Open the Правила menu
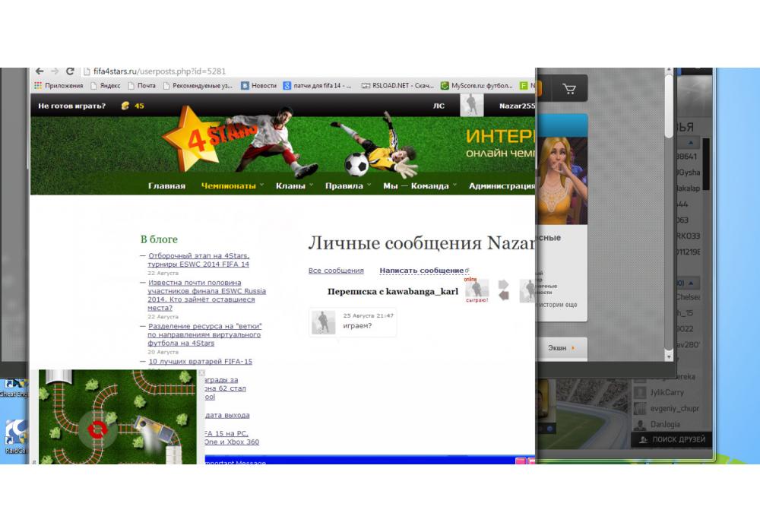Image resolution: width=760 pixels, height=532 pixels. coord(344,186)
